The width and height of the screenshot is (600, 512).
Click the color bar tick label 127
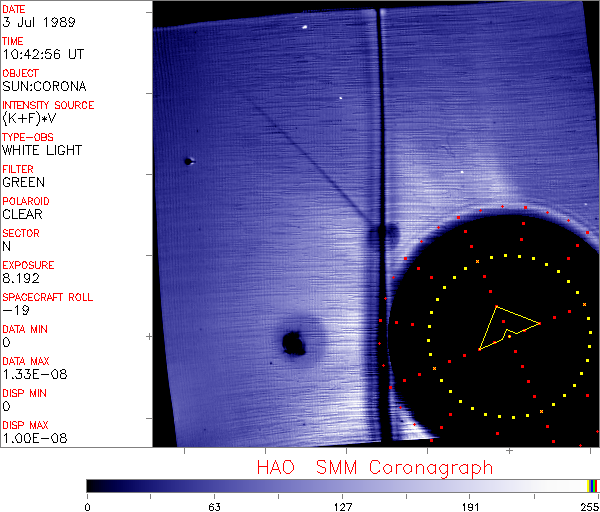click(x=342, y=507)
